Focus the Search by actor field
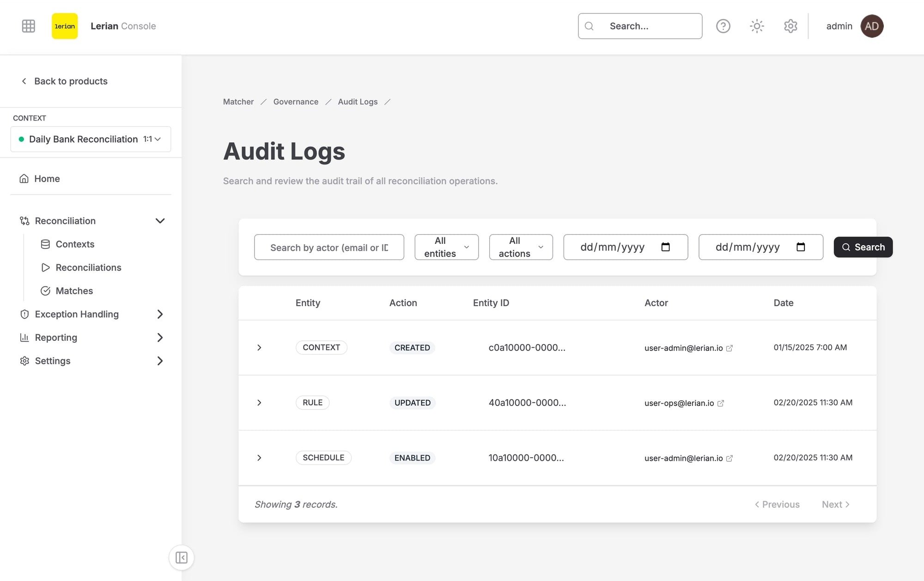 [329, 247]
